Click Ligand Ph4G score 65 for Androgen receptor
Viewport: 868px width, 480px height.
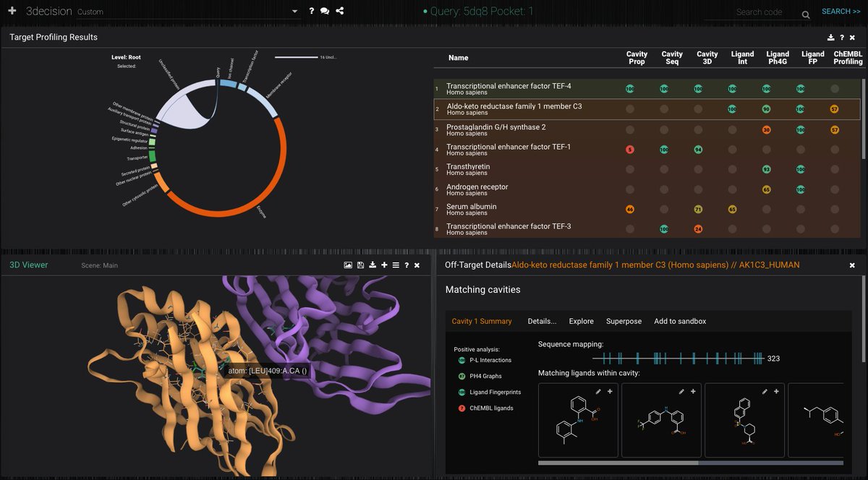pos(766,189)
